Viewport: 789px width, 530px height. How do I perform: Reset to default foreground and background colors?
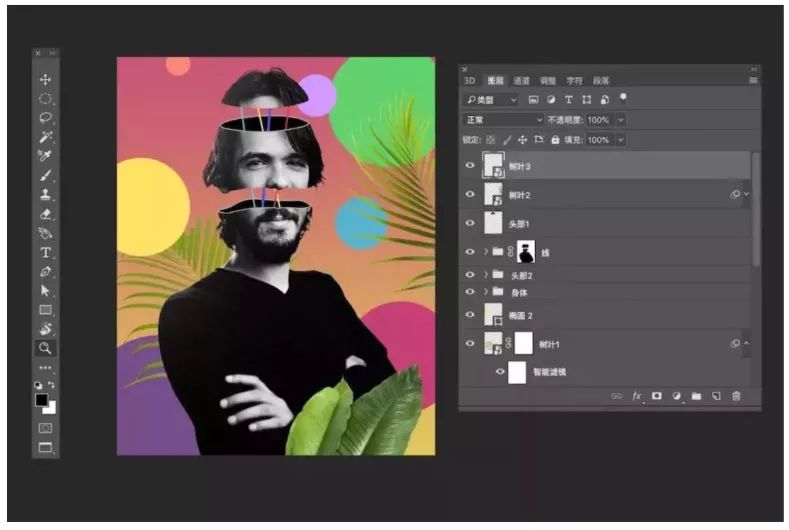click(x=38, y=385)
